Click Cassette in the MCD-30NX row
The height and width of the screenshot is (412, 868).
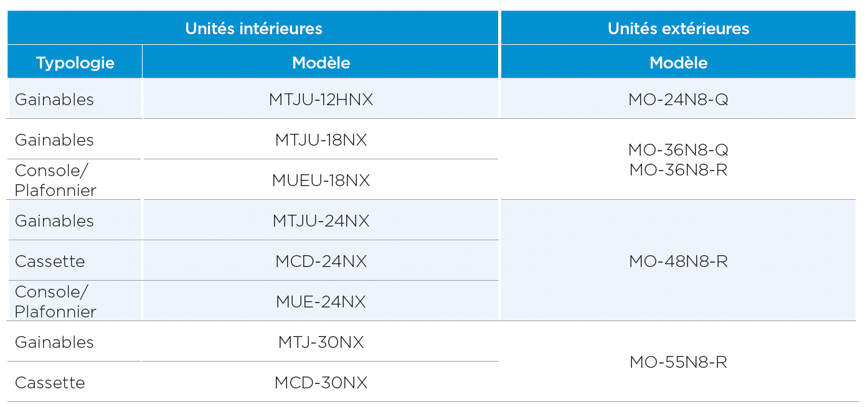pyautogui.click(x=50, y=382)
